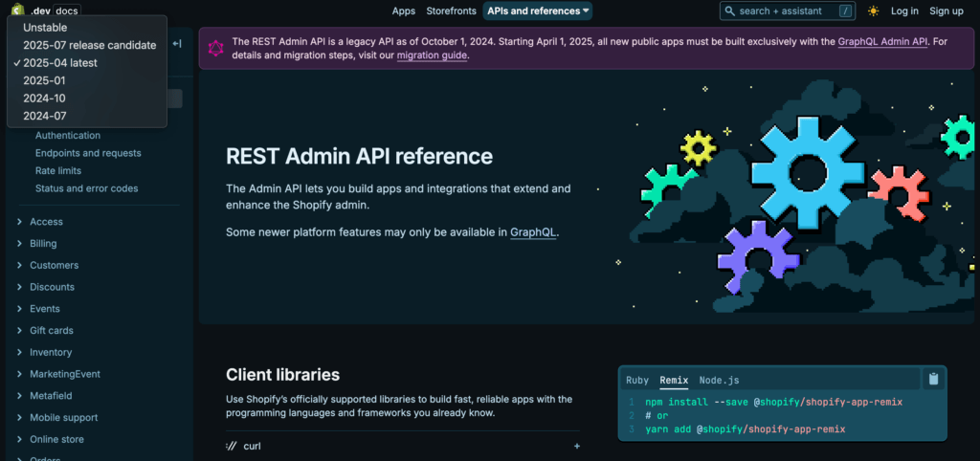Expand the MarketingEvent section
980x461 pixels.
pyautogui.click(x=65, y=374)
